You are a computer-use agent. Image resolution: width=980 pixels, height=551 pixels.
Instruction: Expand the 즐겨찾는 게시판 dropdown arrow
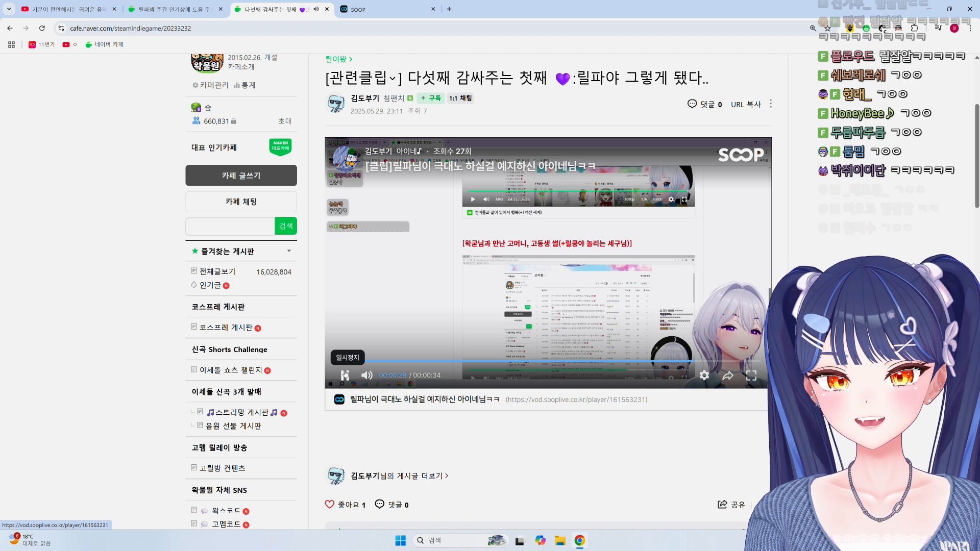[x=289, y=251]
